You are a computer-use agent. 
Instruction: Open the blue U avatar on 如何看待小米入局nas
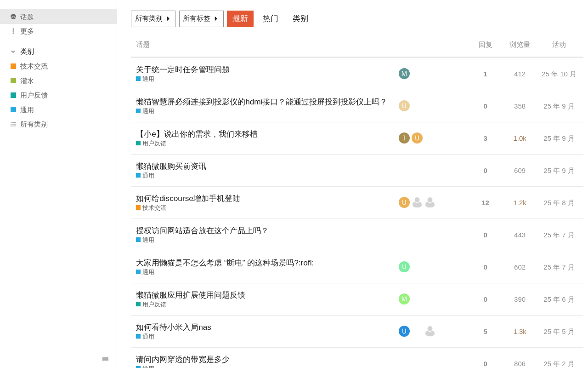[x=404, y=331]
